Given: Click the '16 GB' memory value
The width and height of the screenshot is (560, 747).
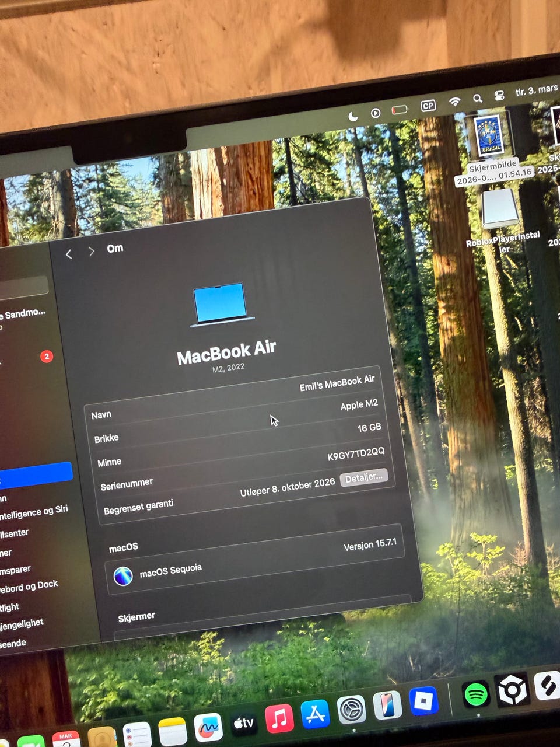Looking at the screenshot, I should tap(369, 428).
